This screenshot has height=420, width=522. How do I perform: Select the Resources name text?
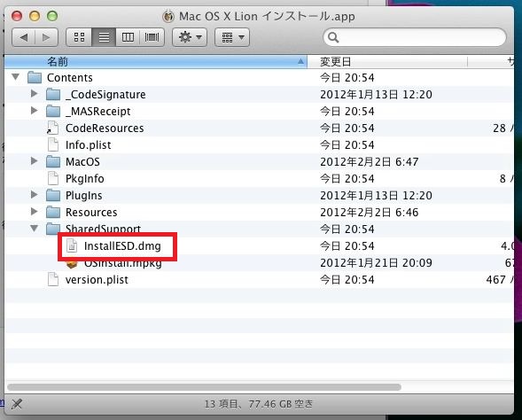point(91,213)
